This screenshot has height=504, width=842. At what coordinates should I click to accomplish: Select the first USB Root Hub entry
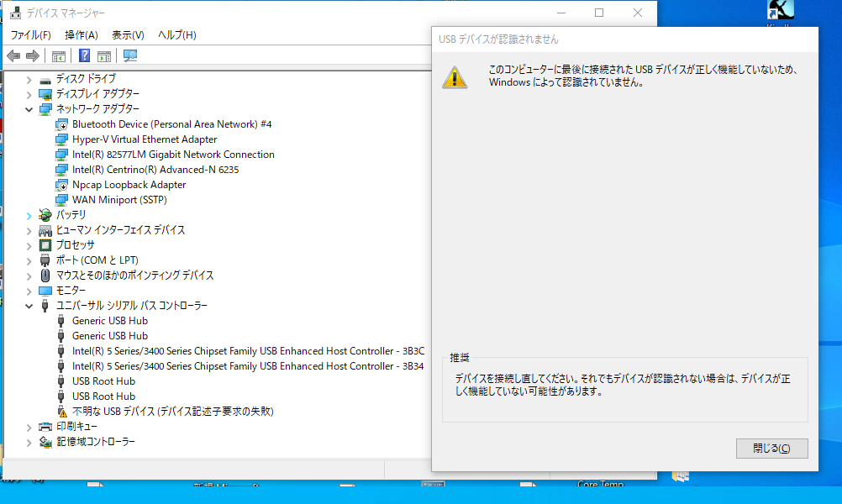tap(103, 381)
